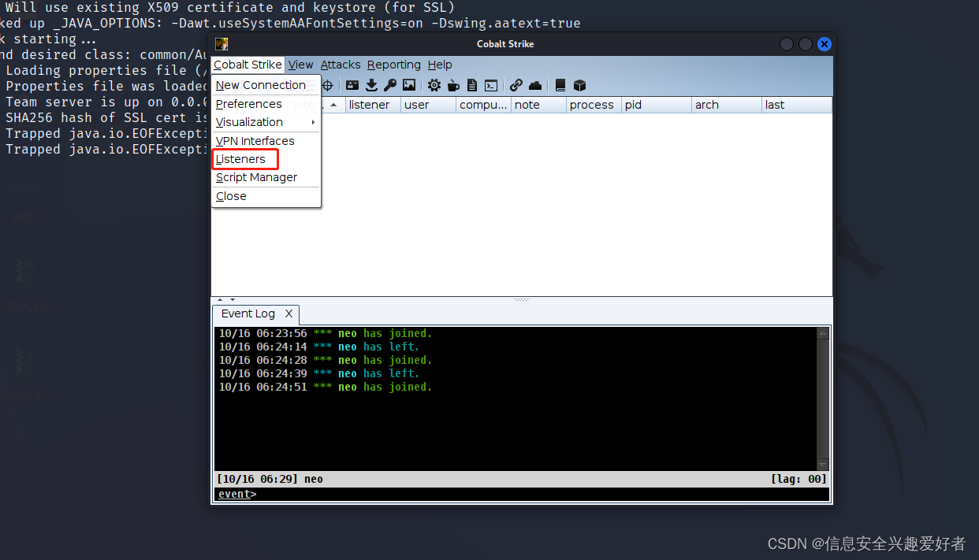Click the Cobalt Strike app icon in the title bar
This screenshot has width=979, height=560.
(221, 44)
